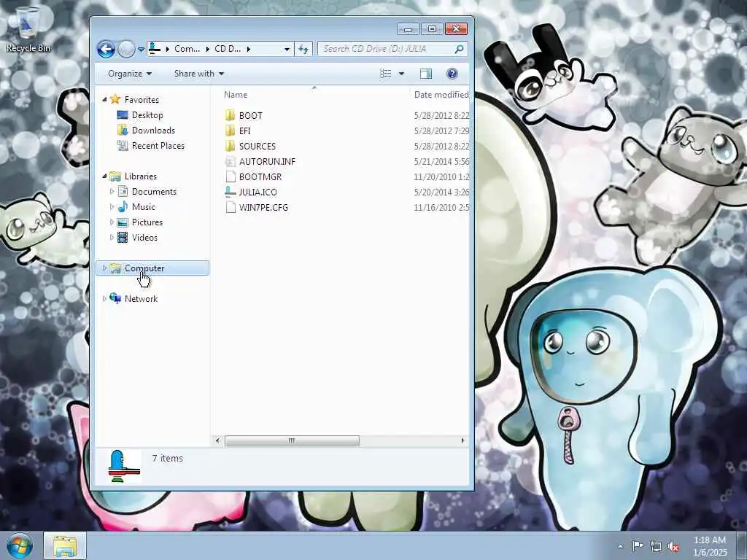Screen dimensions: 747x560
Task: Open the Organize menu
Action: click(130, 74)
